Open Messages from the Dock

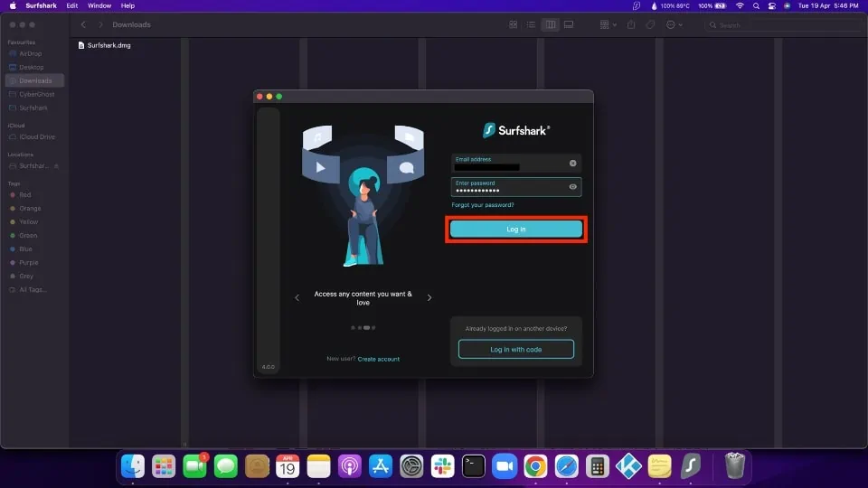[226, 466]
